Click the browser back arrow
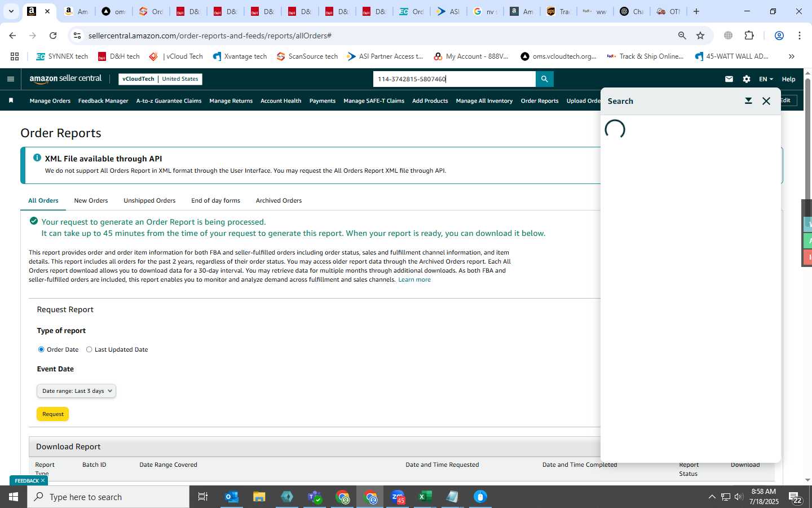The height and width of the screenshot is (508, 812). (12, 36)
